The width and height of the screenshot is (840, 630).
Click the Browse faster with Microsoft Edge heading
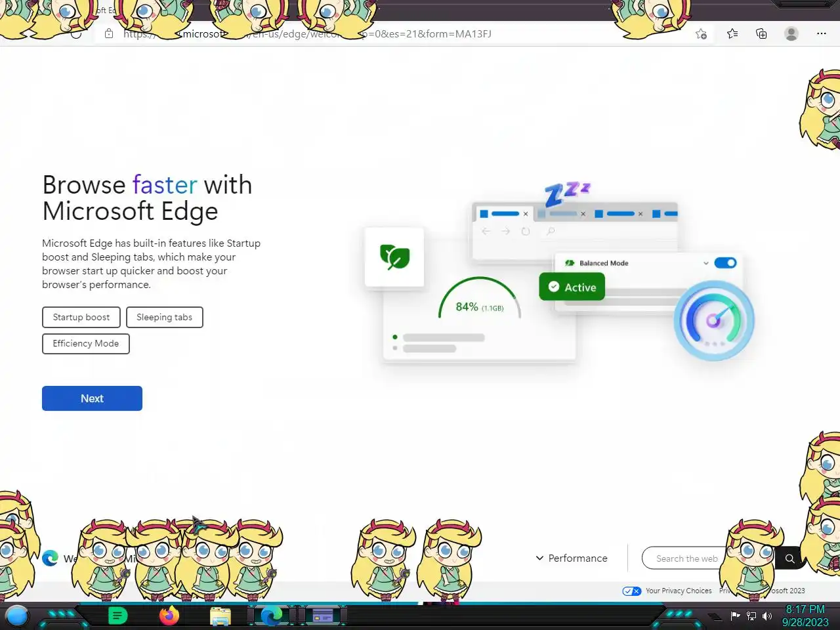click(x=147, y=198)
